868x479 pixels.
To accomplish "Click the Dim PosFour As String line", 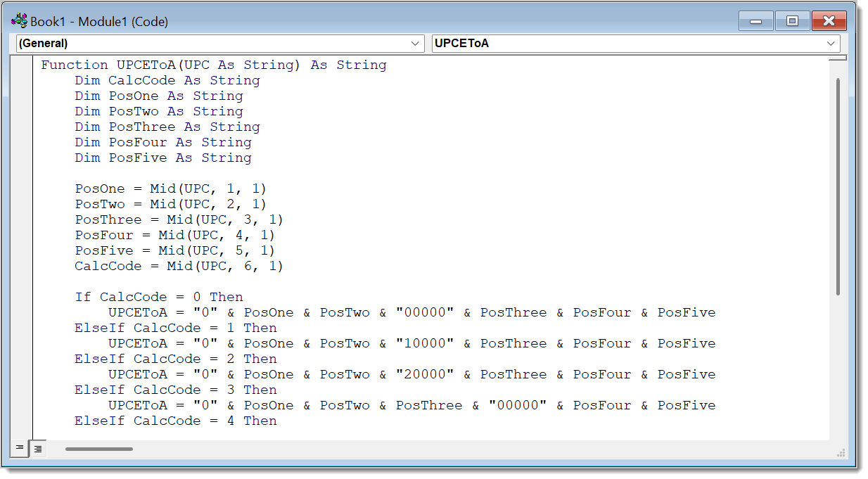I will tap(163, 142).
